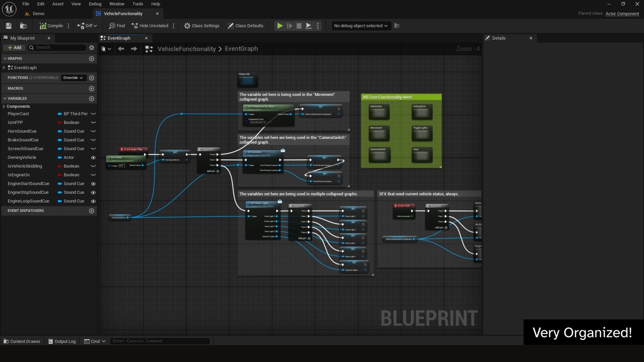Viewport: 644px width, 362px height.
Task: Toggle the IsInFPP variable visibility
Action: [93, 123]
